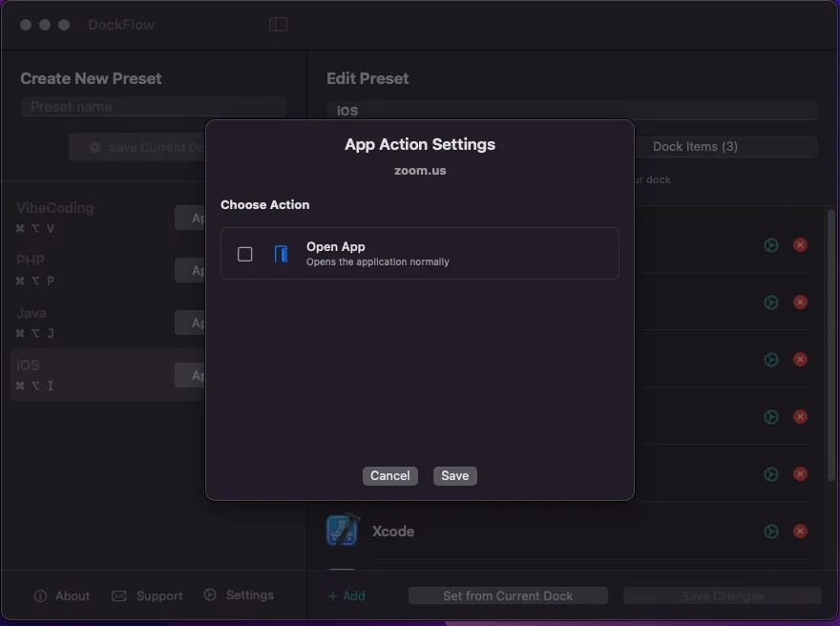Apply the iOS preset
Screen dimensions: 840x626
click(x=191, y=375)
